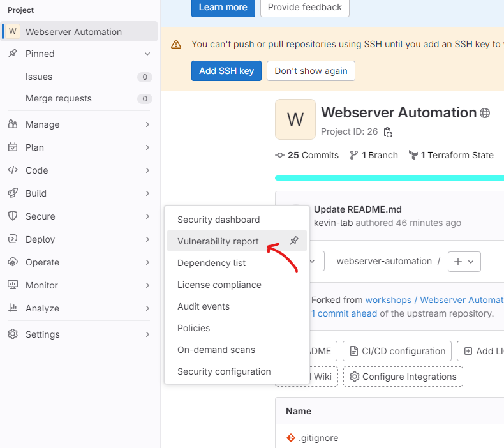
Task: Expand the Manage menu chevron
Action: point(147,124)
